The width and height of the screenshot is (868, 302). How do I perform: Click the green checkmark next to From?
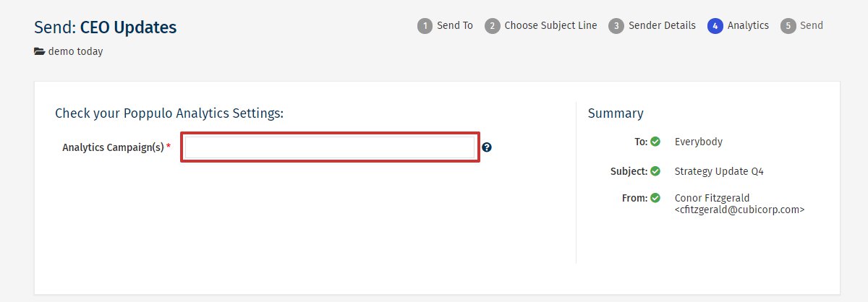tap(655, 197)
